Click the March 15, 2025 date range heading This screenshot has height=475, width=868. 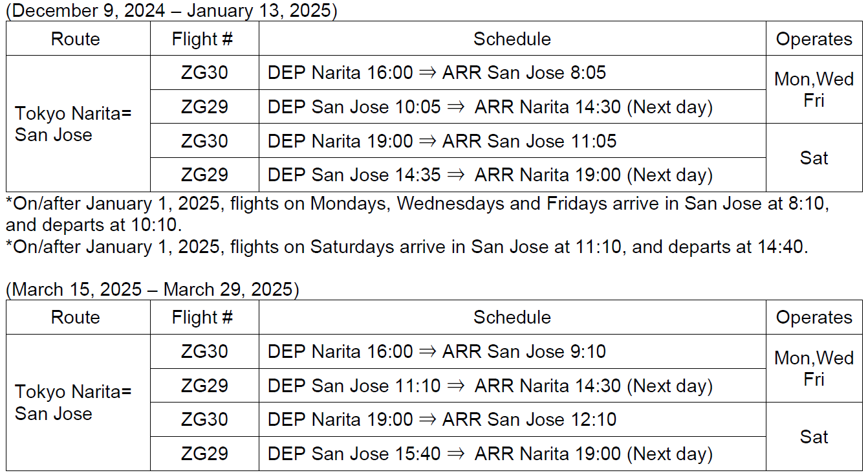point(153,289)
